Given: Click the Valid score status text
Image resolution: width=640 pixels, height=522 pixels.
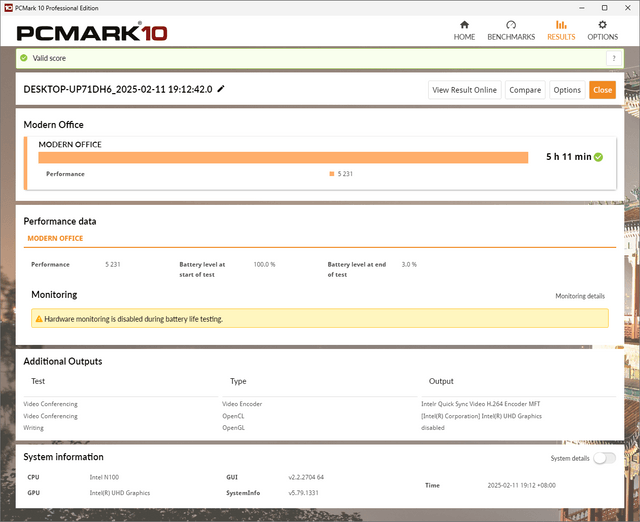Looking at the screenshot, I should tap(49, 58).
